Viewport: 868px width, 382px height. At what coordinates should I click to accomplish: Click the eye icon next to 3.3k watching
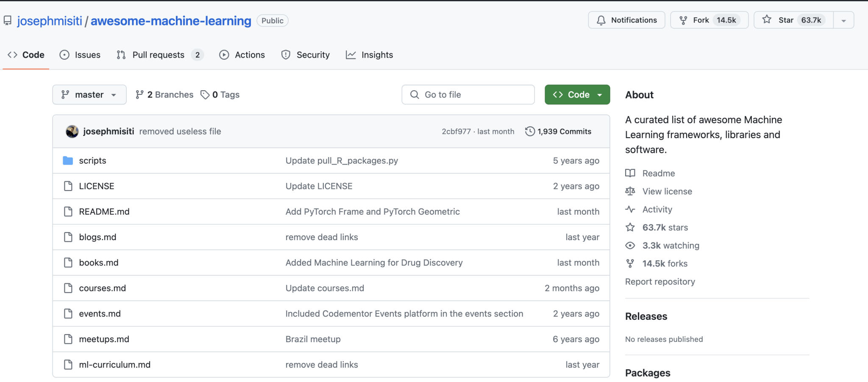click(x=630, y=245)
